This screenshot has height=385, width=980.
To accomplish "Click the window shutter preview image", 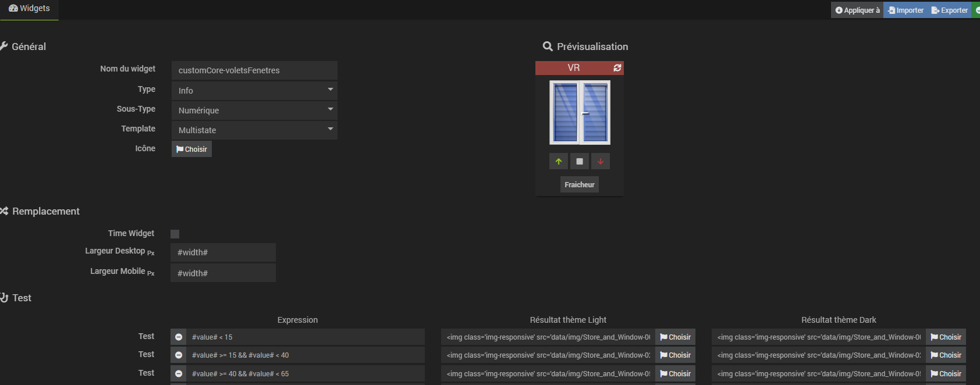I will (x=580, y=112).
